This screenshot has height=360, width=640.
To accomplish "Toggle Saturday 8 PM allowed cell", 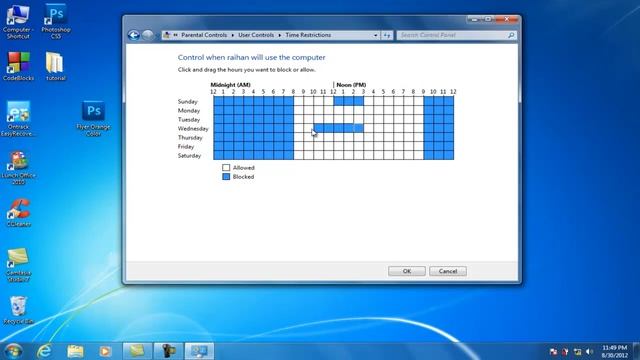I will pyautogui.click(x=418, y=155).
